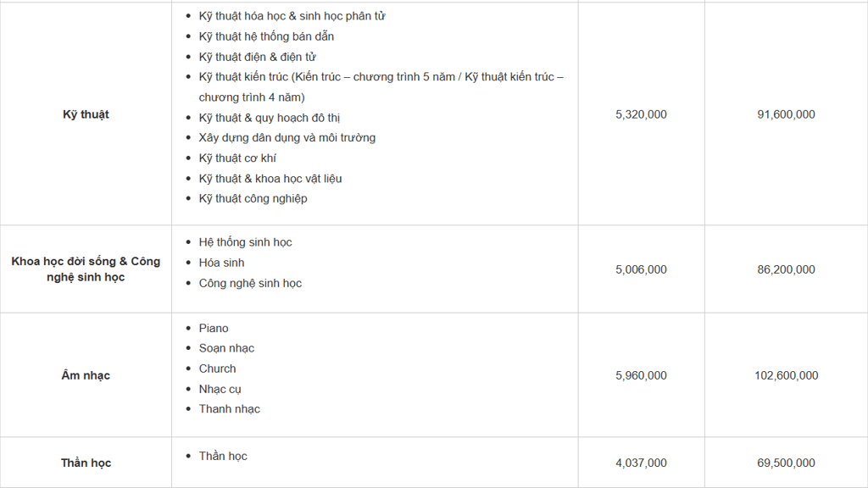Click the Kỹ thuật công nghiệp item

[253, 198]
